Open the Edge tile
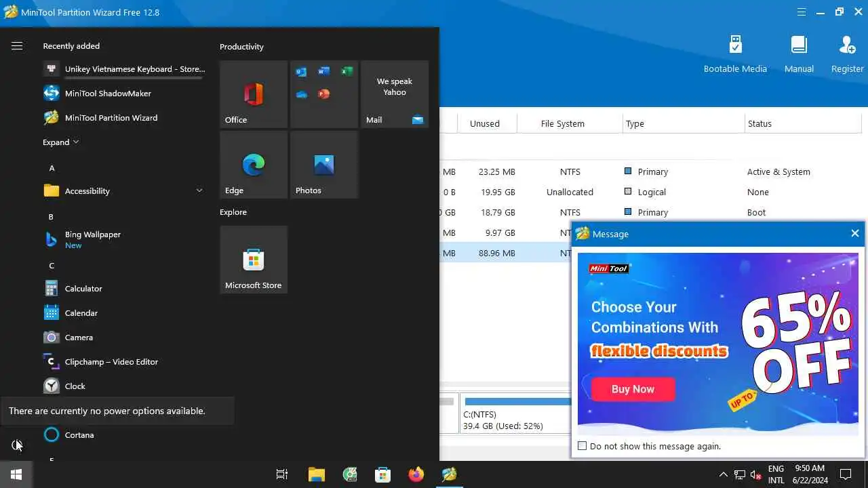 (254, 165)
